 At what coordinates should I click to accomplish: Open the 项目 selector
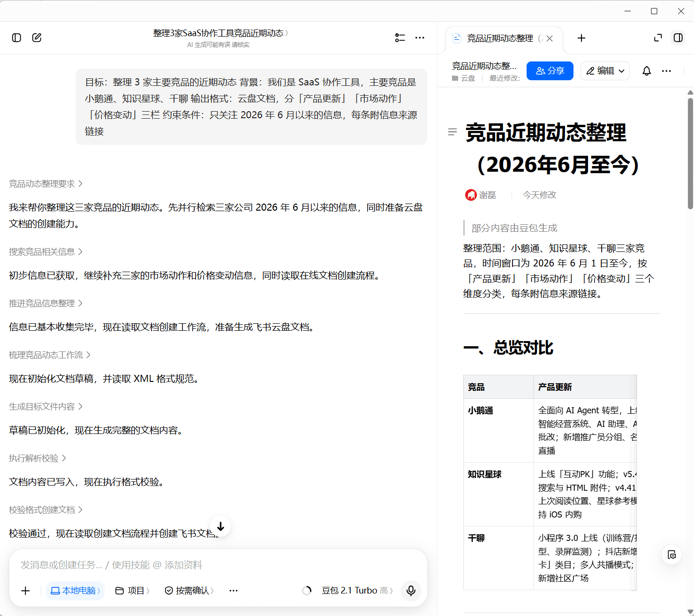132,591
